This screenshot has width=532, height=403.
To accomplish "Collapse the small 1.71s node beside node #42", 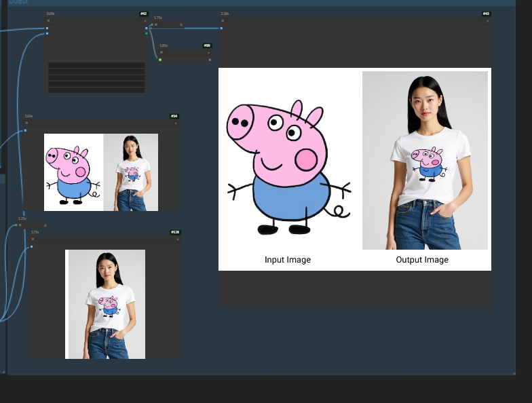I will 156,24.
